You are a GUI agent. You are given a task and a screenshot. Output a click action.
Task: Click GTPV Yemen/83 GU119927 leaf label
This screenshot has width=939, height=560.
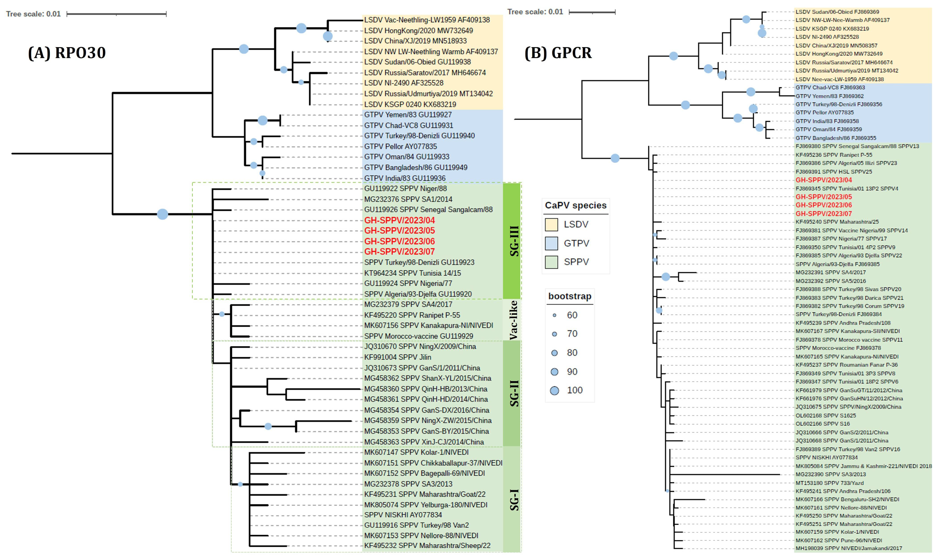point(408,115)
